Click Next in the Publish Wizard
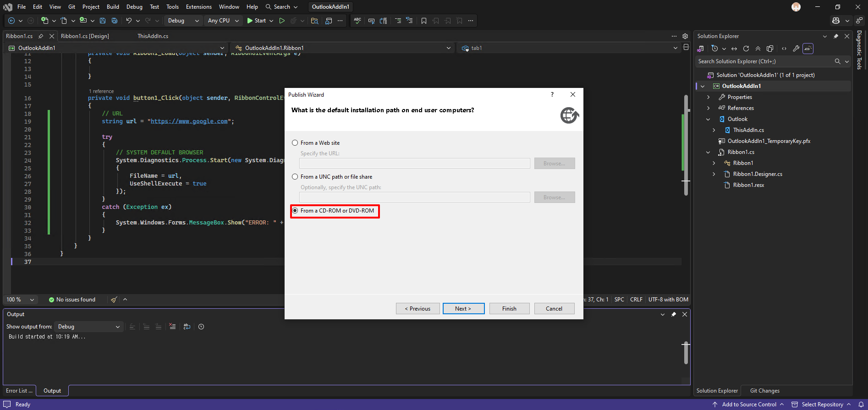The image size is (868, 410). click(x=463, y=309)
